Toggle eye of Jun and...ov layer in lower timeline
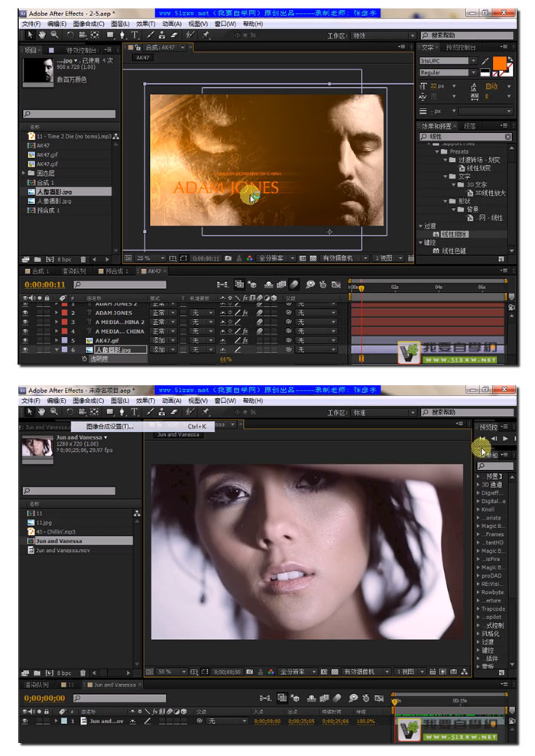This screenshot has width=535, height=756. [25, 722]
